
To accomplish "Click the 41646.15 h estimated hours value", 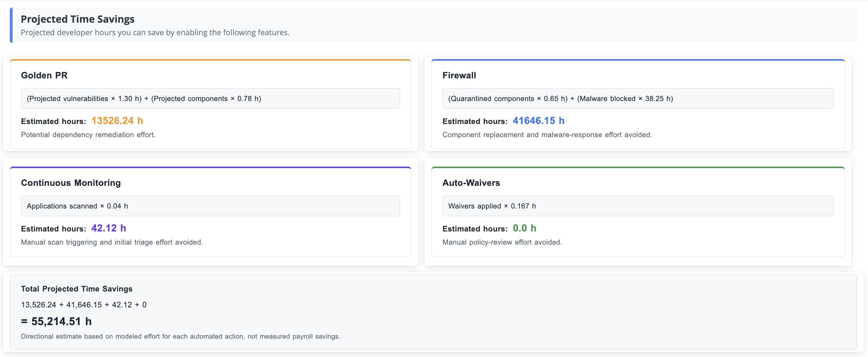I will (539, 121).
